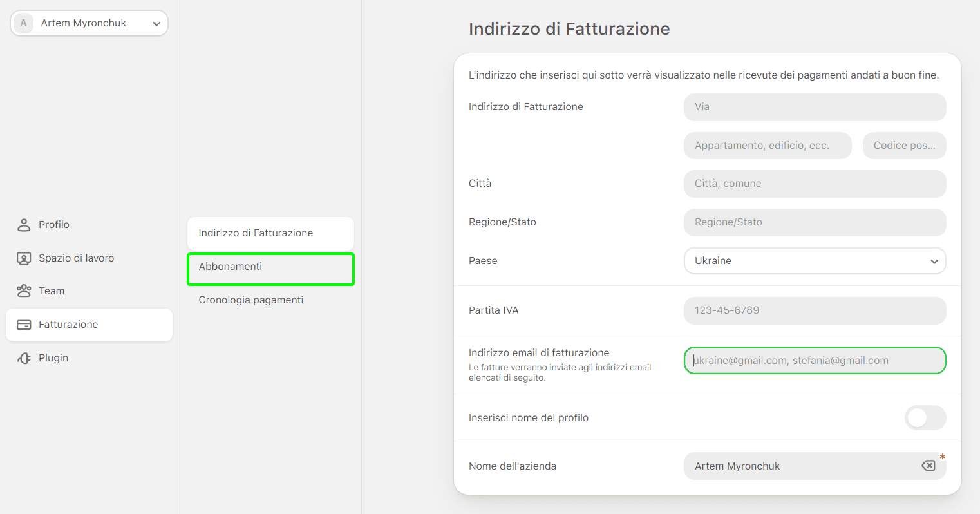This screenshot has width=980, height=514.
Task: Open the Profilo section via its person icon
Action: [24, 224]
